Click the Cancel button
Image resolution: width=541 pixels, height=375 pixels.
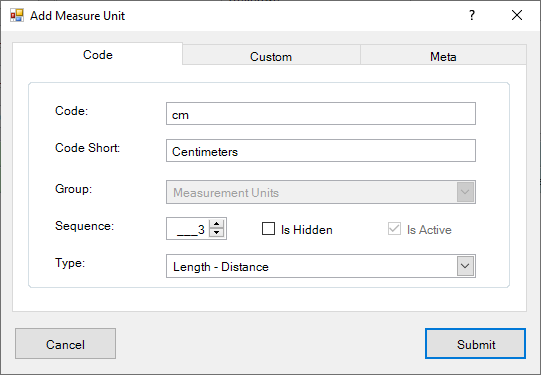(65, 344)
